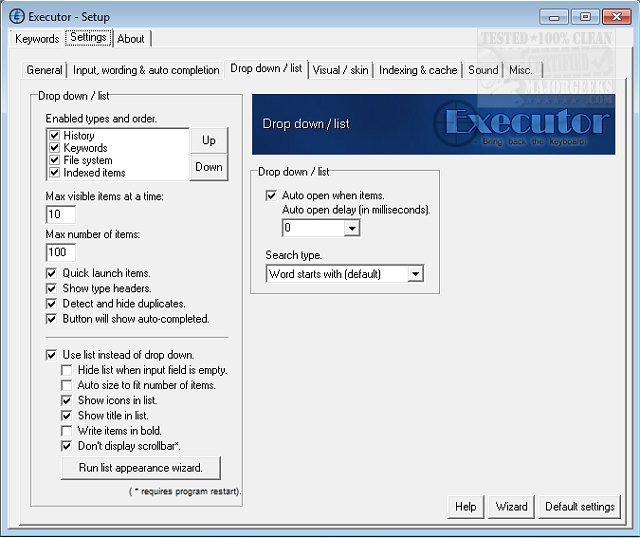The height and width of the screenshot is (538, 640).
Task: Open the Search type dropdown arrow
Action: coord(415,273)
